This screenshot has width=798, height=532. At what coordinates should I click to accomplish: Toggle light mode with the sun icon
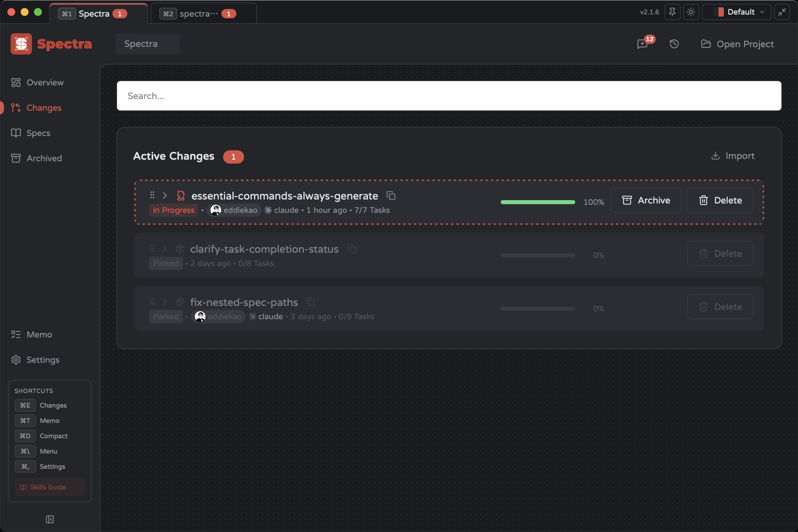coord(691,12)
